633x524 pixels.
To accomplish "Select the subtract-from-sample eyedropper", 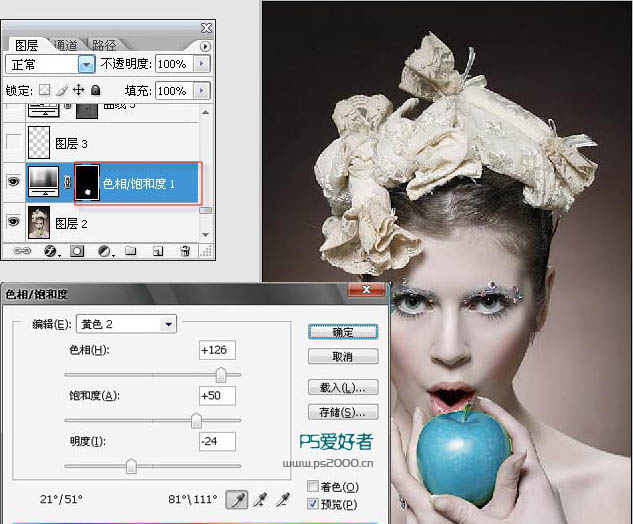I will (x=283, y=498).
